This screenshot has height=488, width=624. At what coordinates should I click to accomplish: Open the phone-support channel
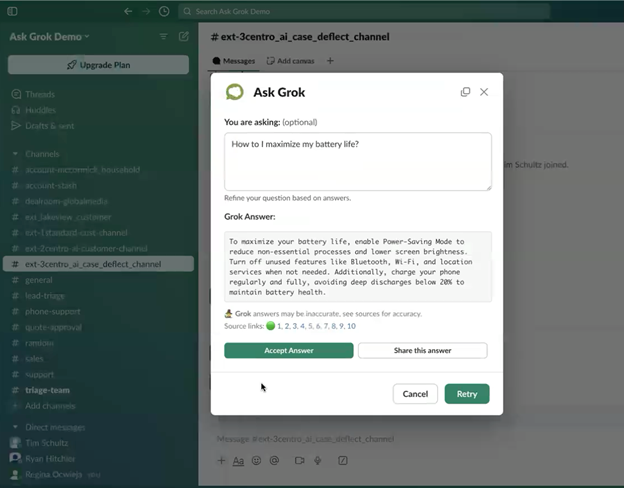(x=53, y=311)
